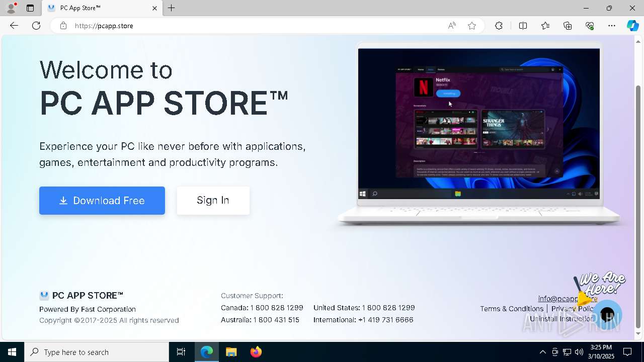
Task: Click the page vertical scrollbar
Action: coord(638,206)
